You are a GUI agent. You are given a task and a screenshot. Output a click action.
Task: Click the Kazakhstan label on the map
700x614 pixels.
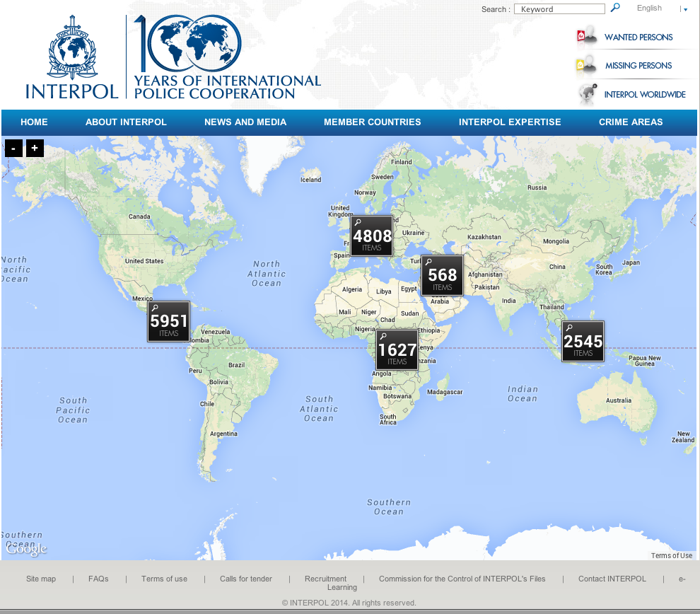[x=484, y=237]
